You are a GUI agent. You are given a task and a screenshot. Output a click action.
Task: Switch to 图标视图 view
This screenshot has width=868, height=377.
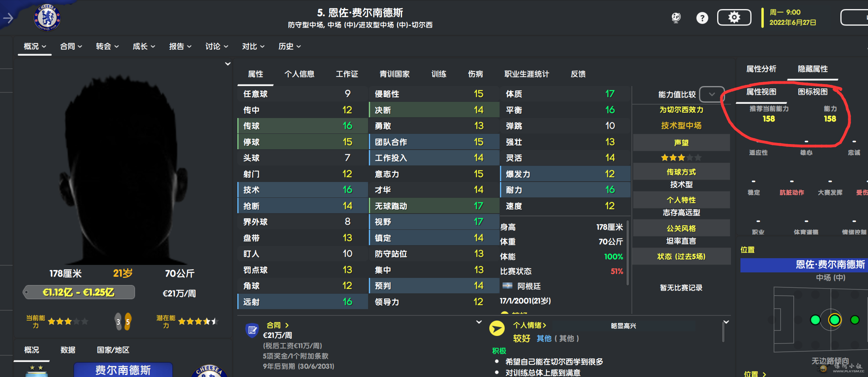[x=812, y=92]
